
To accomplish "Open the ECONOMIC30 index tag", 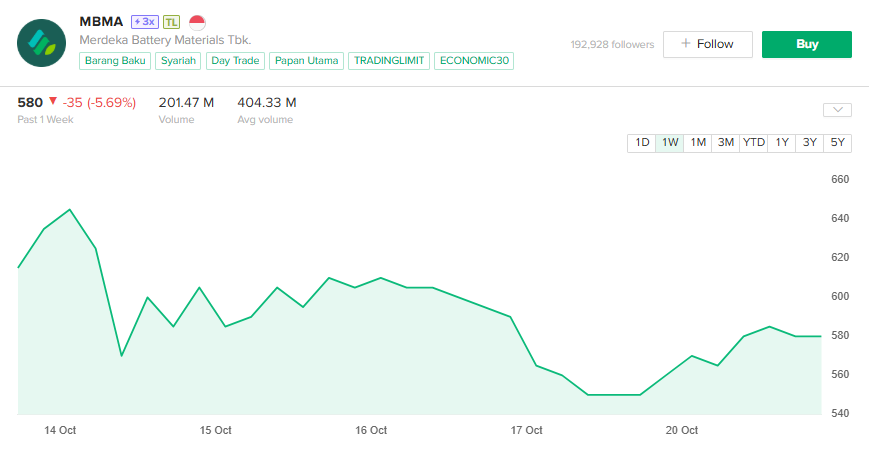I will point(474,61).
